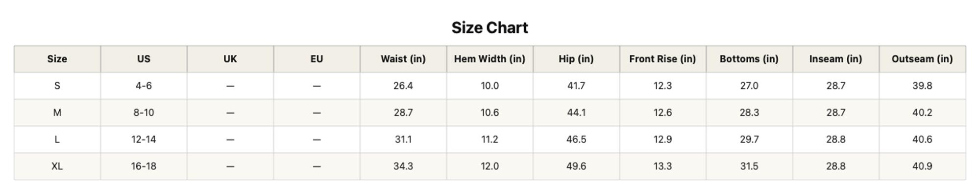Click the 12-14 US size cell
This screenshot has width=980, height=194.
(144, 139)
